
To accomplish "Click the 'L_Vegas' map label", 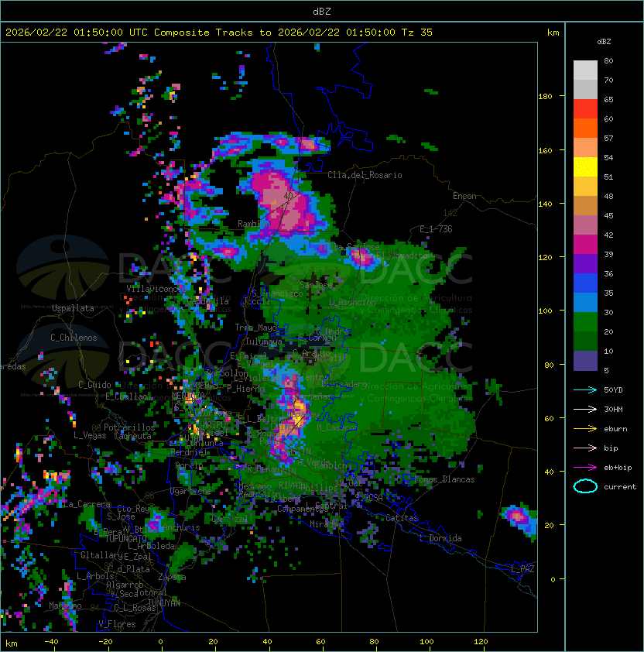I will [x=90, y=435].
